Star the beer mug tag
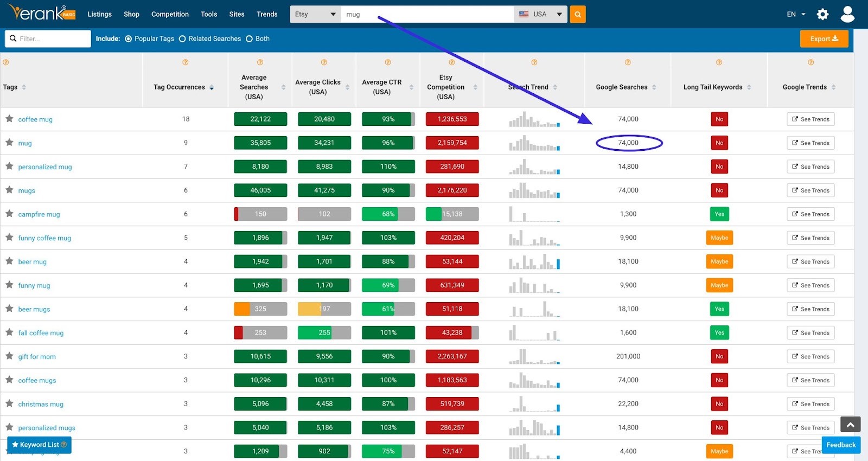This screenshot has height=461, width=868. (9, 261)
